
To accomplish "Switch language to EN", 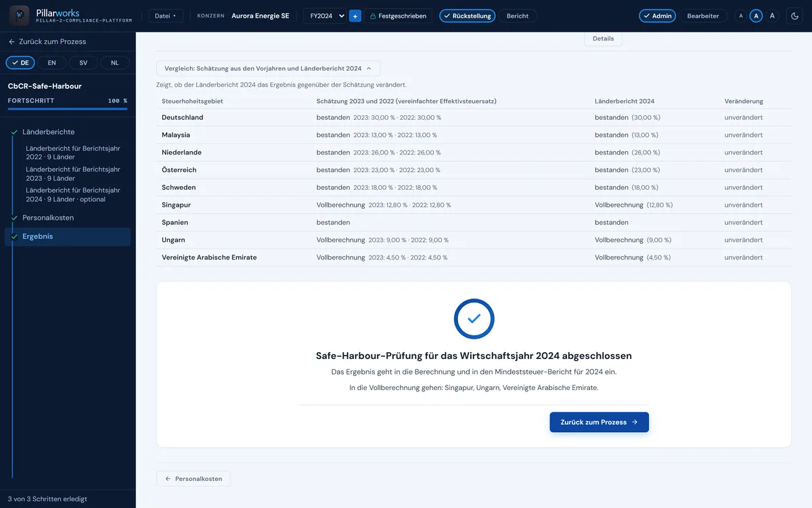I will click(51, 62).
